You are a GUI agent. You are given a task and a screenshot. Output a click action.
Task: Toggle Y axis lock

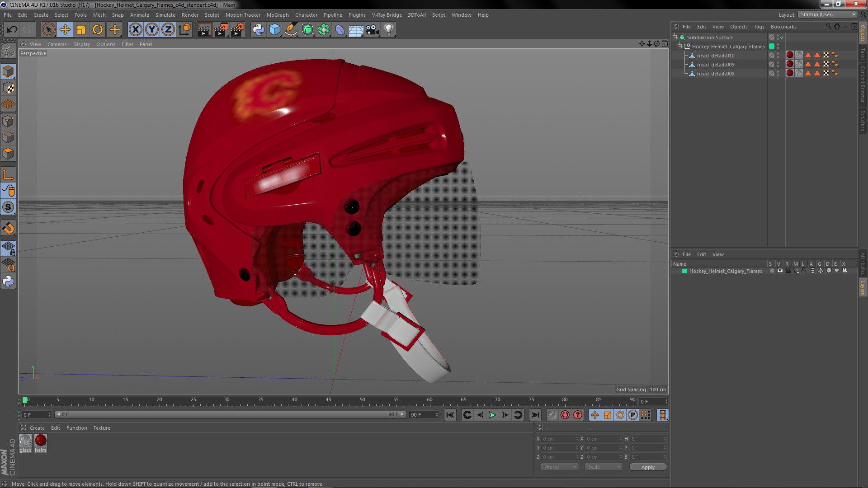click(x=152, y=30)
